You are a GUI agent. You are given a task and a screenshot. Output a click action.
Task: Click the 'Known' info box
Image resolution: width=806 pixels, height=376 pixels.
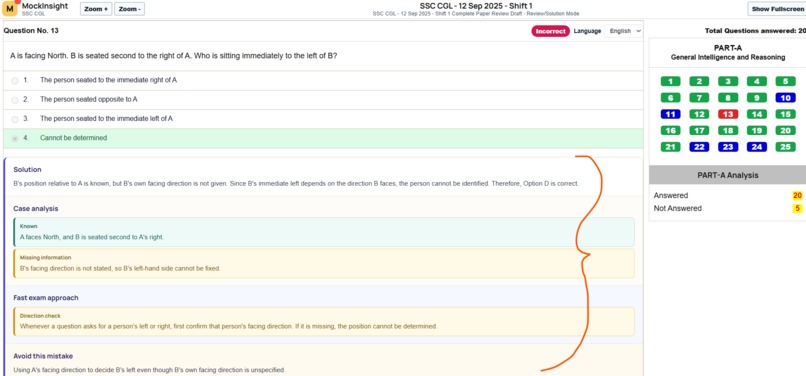pyautogui.click(x=324, y=232)
